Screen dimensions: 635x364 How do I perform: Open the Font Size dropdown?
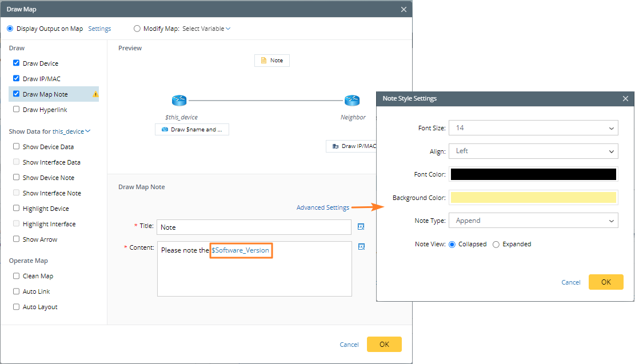point(533,128)
